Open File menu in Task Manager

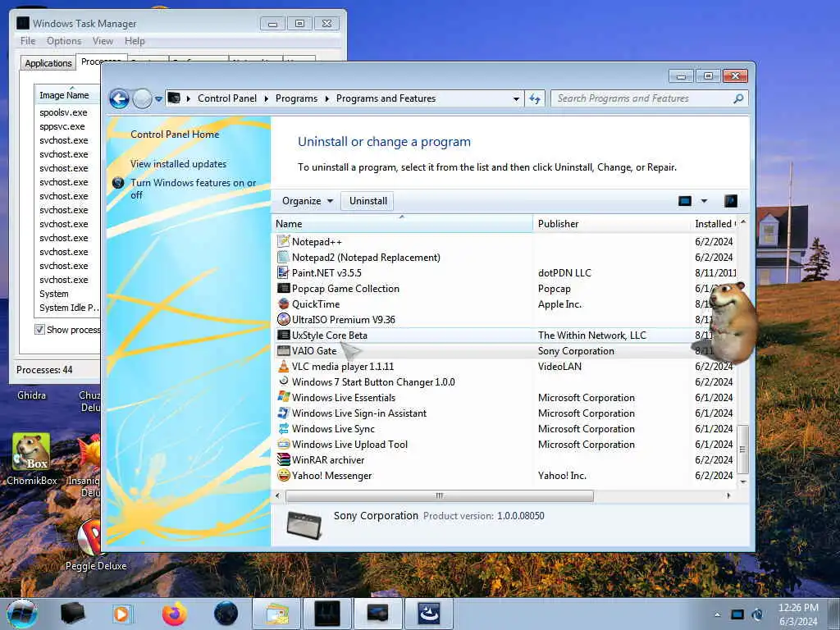(28, 41)
